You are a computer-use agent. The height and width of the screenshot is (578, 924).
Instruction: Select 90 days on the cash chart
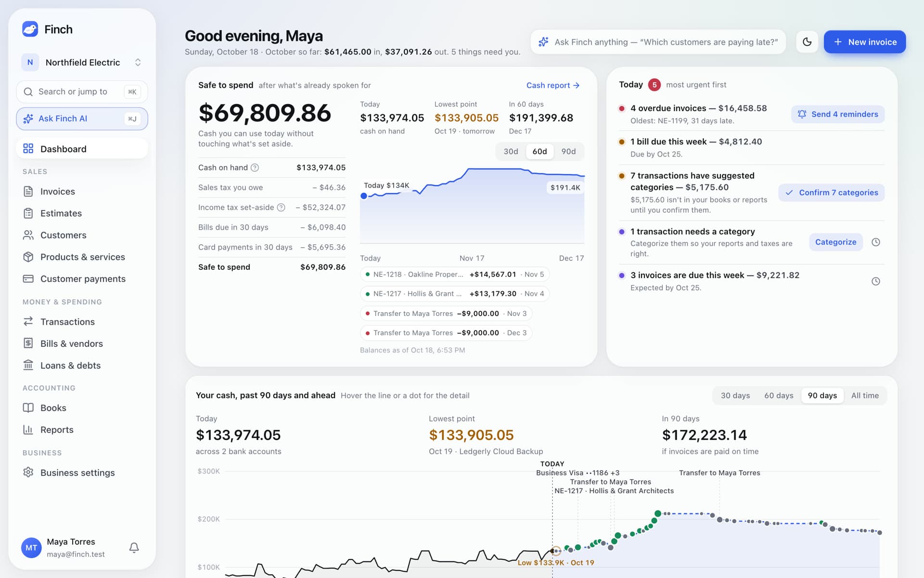[x=822, y=395]
